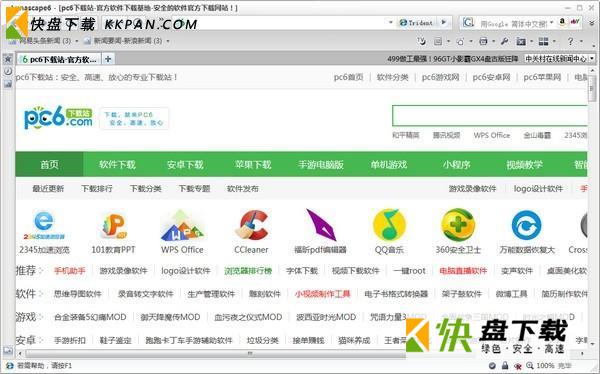
Task: Open the 福昕pdf编辑器 app icon
Action: coord(321,225)
